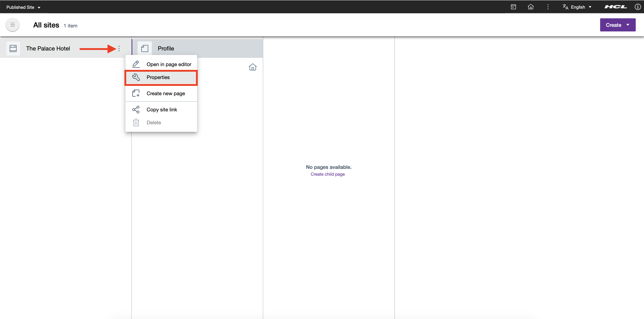644x319 pixels.
Task: Open the overflow three-dot menu in top bar
Action: click(548, 7)
